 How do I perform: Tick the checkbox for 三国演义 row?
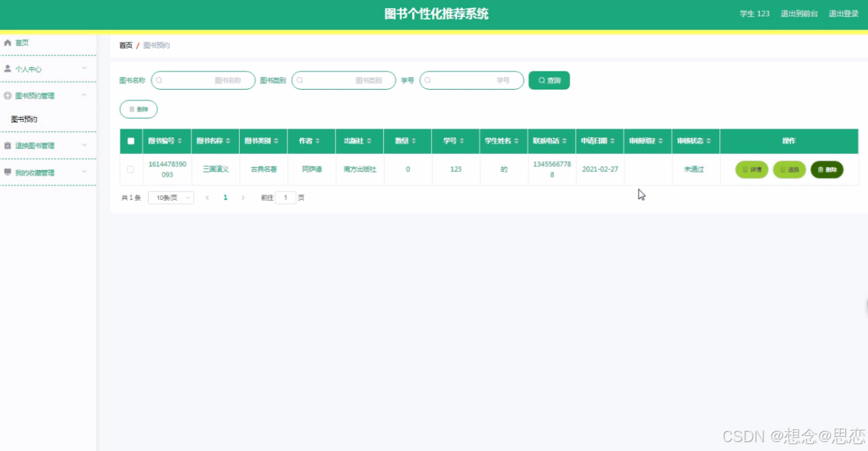click(131, 169)
